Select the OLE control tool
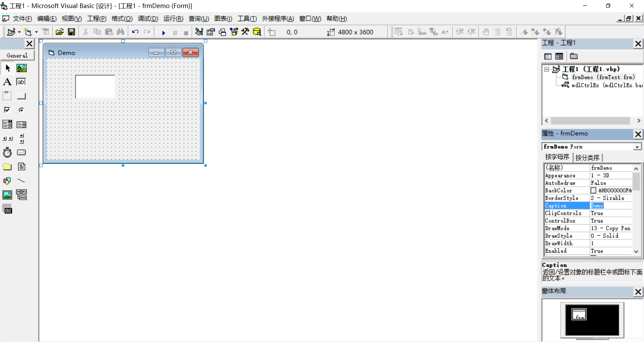Screen dimensions: 644x342 (x=7, y=209)
